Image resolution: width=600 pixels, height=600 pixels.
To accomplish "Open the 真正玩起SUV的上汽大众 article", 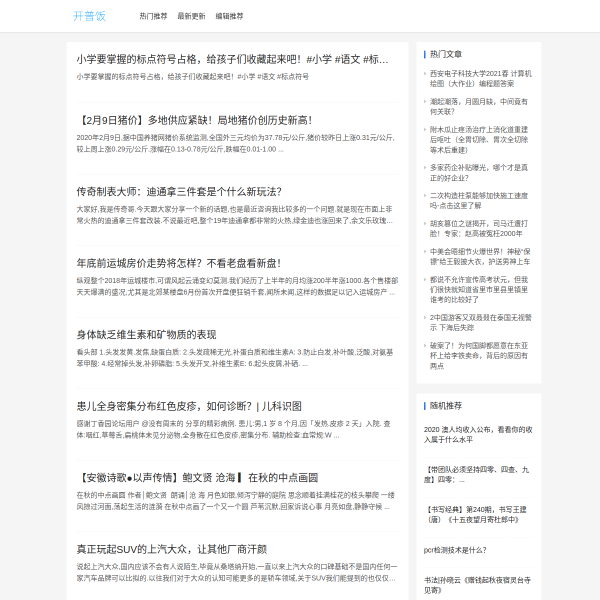I will click(x=172, y=549).
